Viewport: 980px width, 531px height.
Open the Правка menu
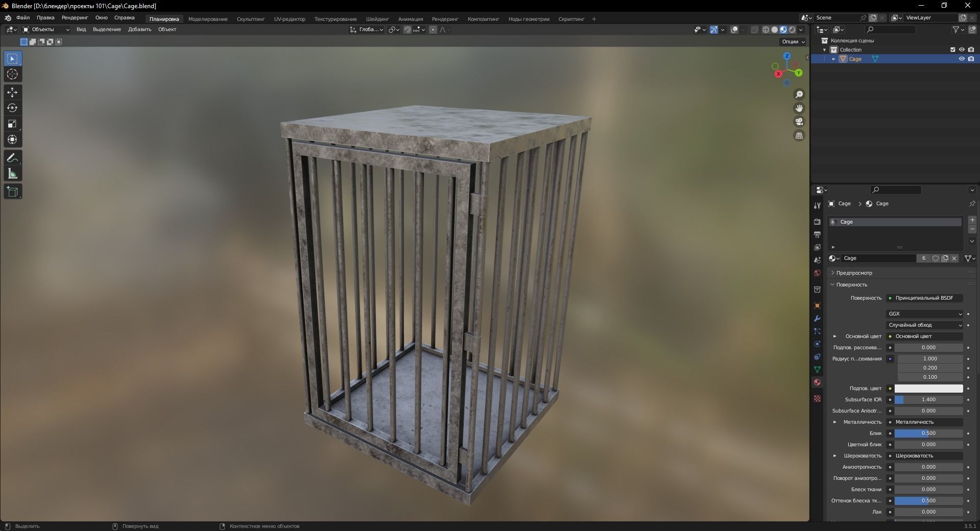coord(45,18)
